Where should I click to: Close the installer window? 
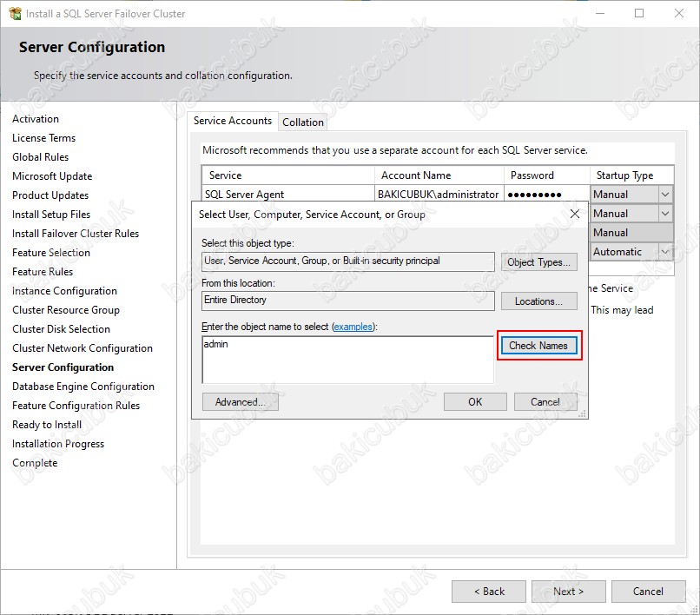(679, 13)
